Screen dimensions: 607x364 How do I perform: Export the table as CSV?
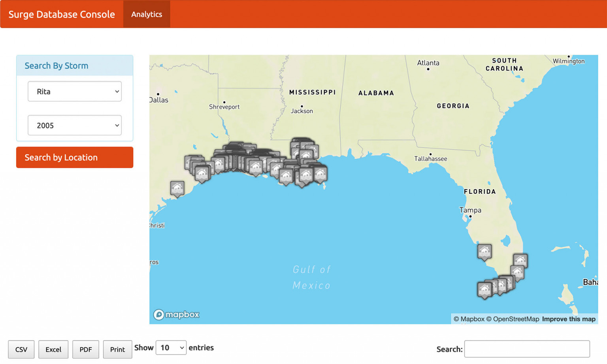[x=21, y=349]
